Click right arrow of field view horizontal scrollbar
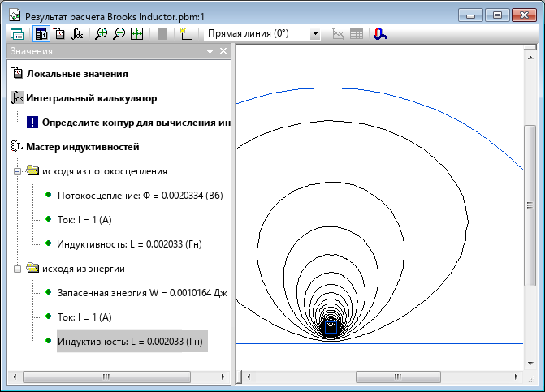 (x=517, y=377)
